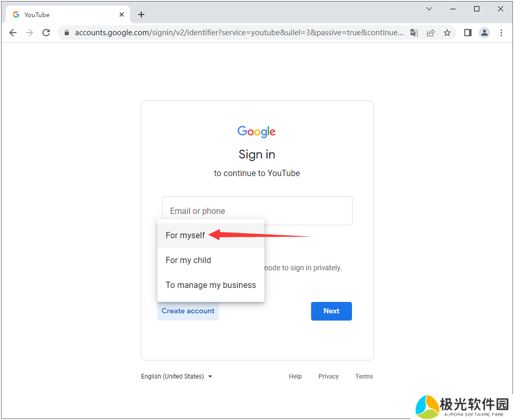Close the YouTube tab
514x420 pixels.
tap(122, 15)
